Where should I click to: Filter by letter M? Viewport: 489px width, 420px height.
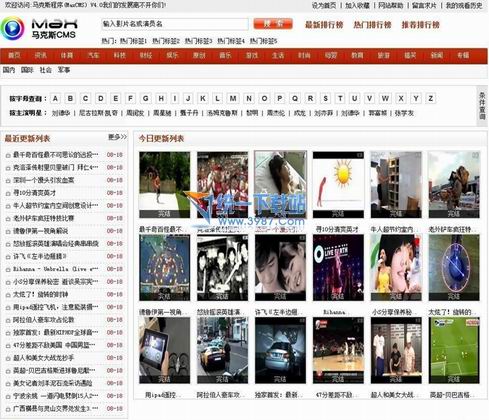(233, 98)
